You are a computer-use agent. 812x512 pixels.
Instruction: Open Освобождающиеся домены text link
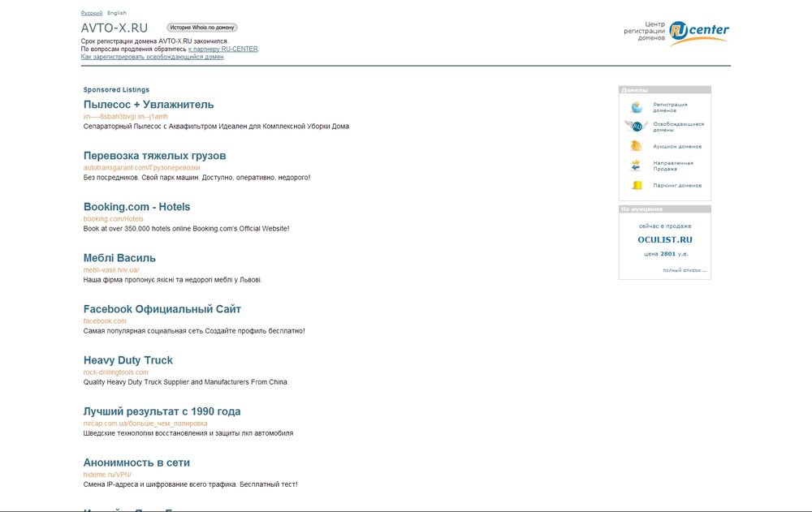click(x=678, y=127)
